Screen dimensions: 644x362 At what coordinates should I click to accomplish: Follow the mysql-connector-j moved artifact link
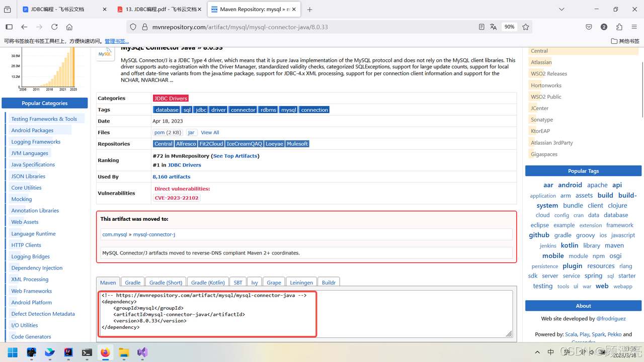click(154, 235)
